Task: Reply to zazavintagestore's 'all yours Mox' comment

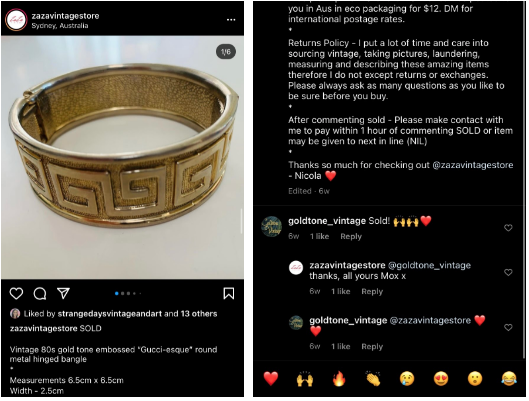Action: 372,291
